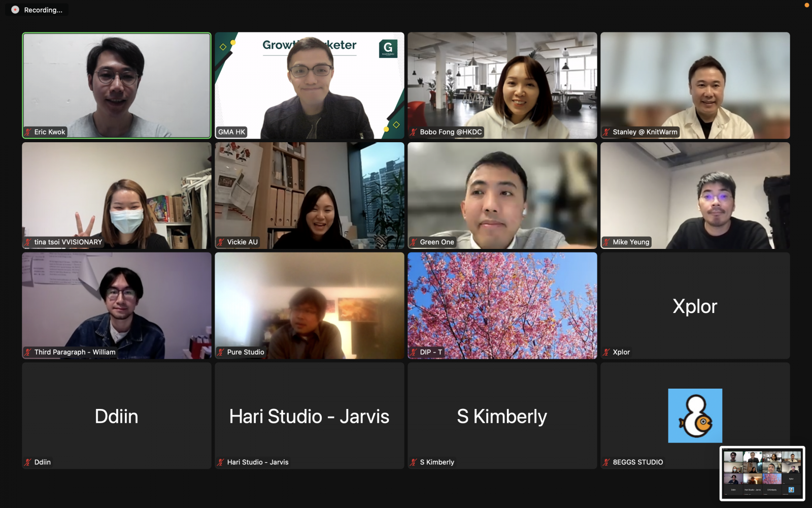Click muted mic icon beside 8EGGS STUDIO

coord(607,462)
